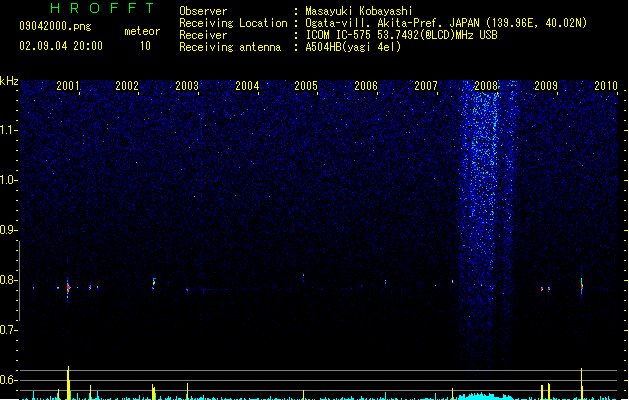Click the 'meteor' count label
The width and height of the screenshot is (629, 400).
tap(142, 31)
